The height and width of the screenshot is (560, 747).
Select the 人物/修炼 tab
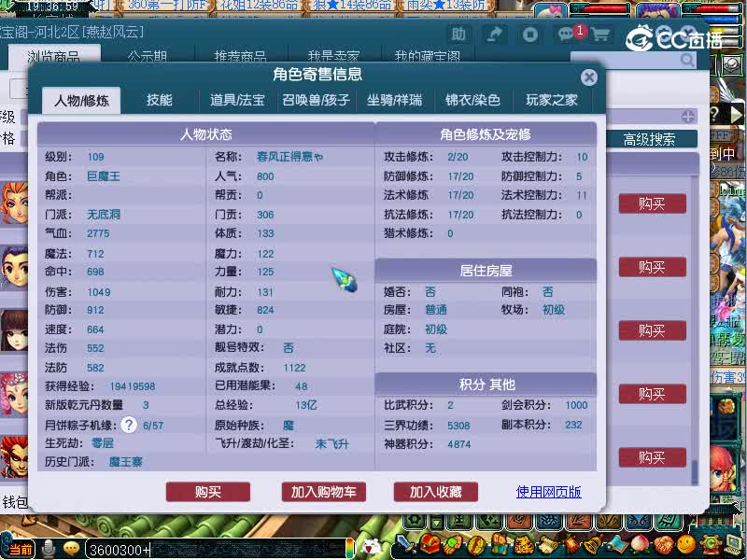tap(81, 100)
